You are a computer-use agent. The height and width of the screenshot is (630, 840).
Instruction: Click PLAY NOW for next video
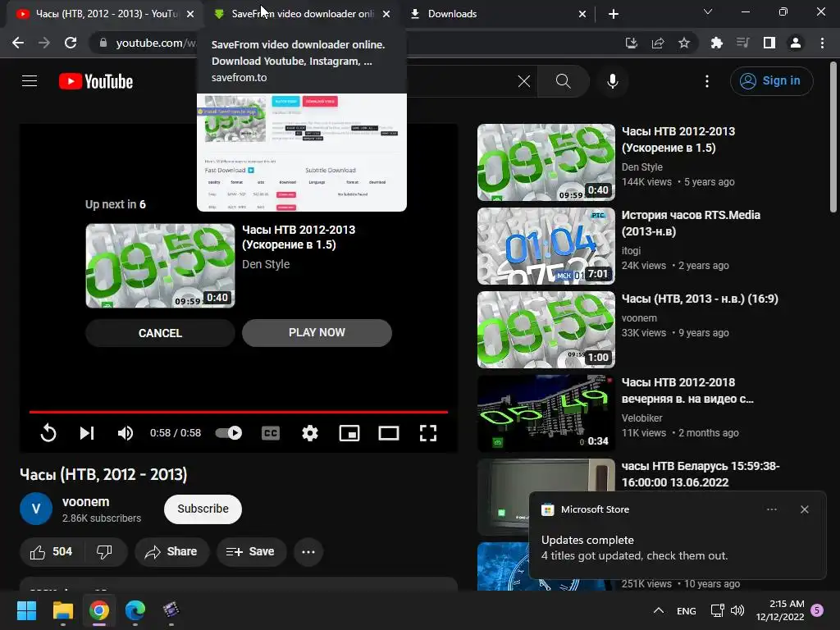click(317, 333)
